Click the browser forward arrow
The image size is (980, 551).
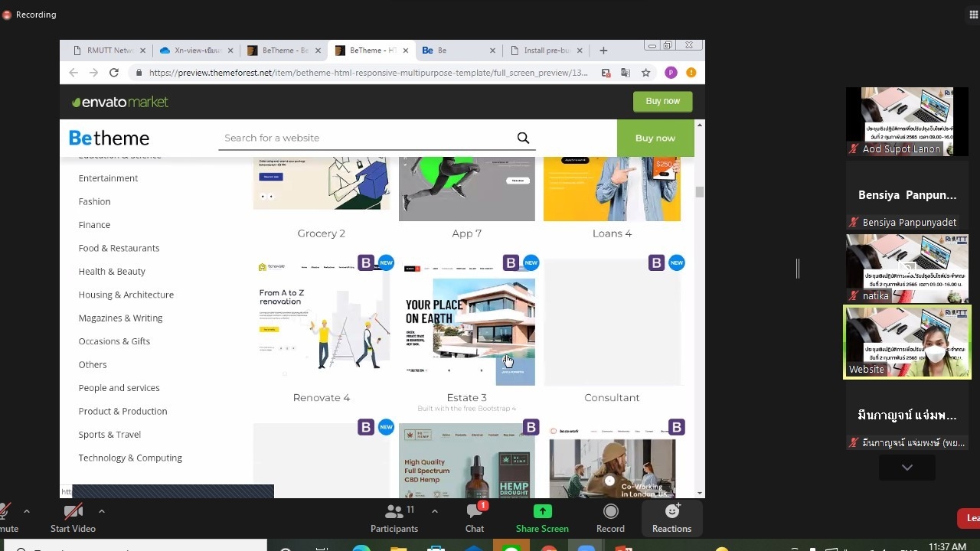(93, 73)
